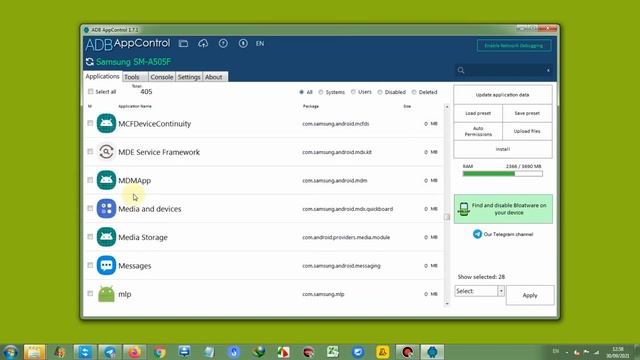The height and width of the screenshot is (360, 640).
Task: Focus the application search field
Action: [503, 70]
